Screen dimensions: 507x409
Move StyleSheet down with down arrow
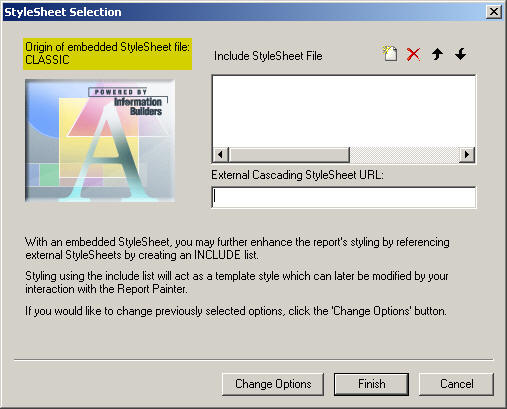pos(461,54)
